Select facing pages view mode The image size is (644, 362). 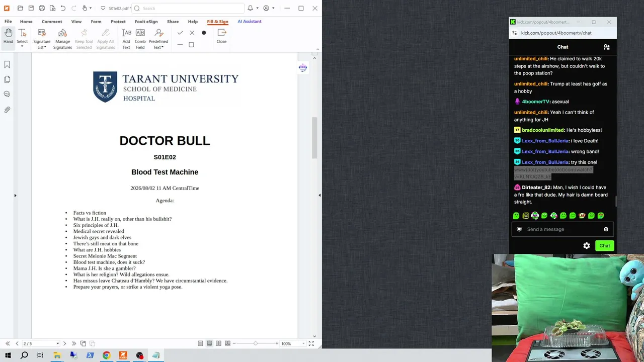pos(218,343)
